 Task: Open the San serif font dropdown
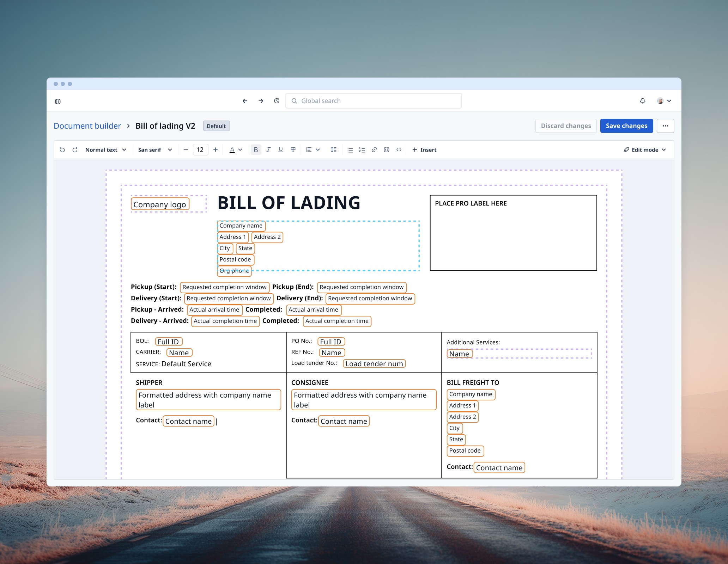(x=155, y=150)
